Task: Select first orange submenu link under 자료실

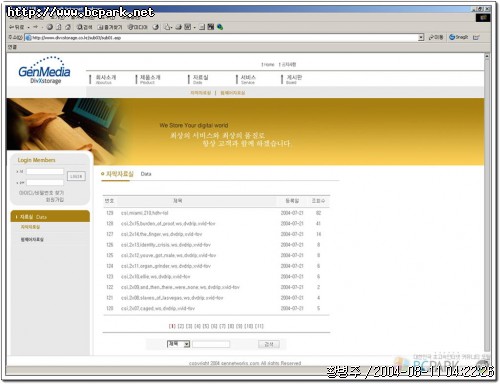Action: click(201, 93)
